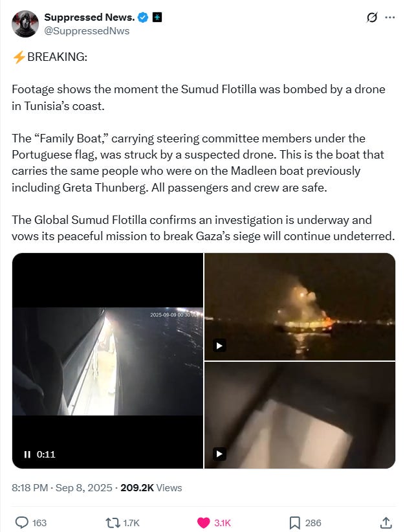405x532 pixels.
Task: Click the Suppressed News display name
Action: coord(89,17)
